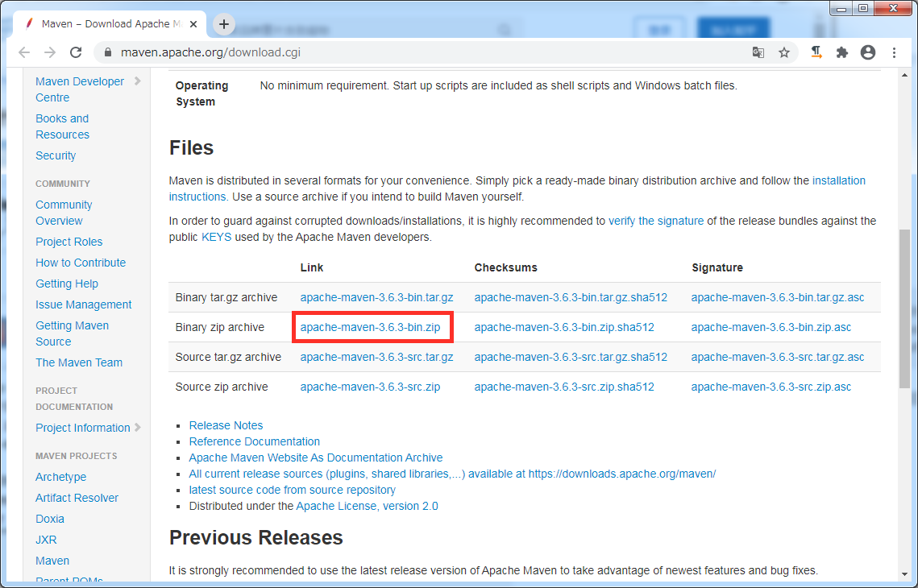Screen dimensions: 918x588
Task: Open the Release Notes link
Action: point(226,425)
